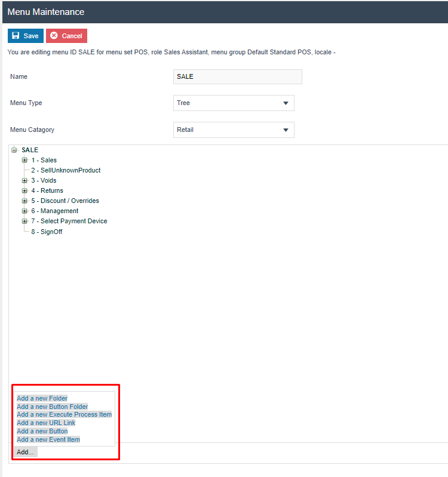Expand the 7 - Select Payment Device node

click(x=24, y=221)
